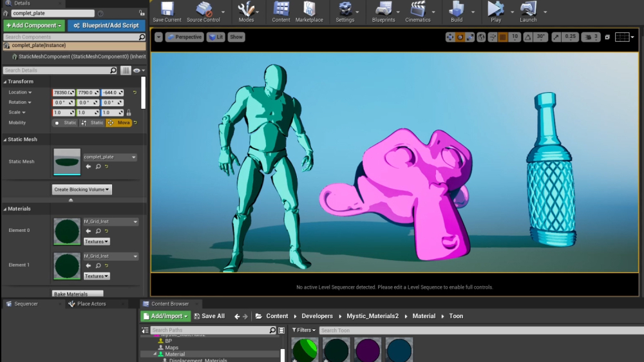Click the maximize/restore viewport icon
The width and height of the screenshot is (644, 362).
point(607,37)
